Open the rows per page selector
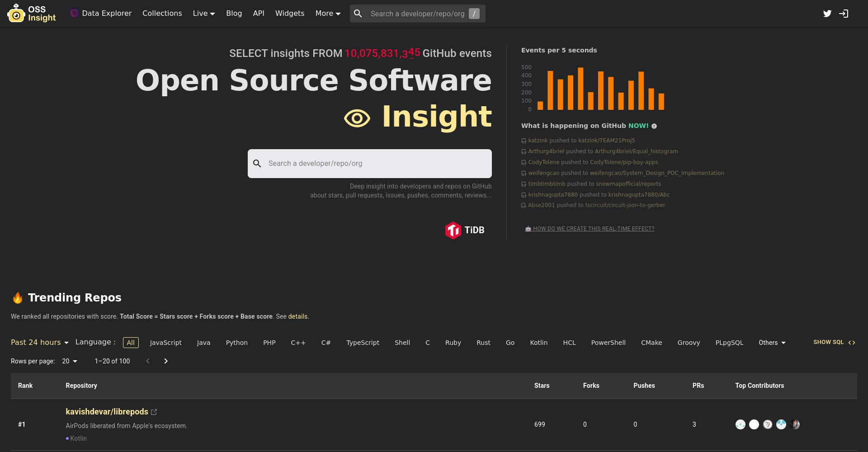 69,361
